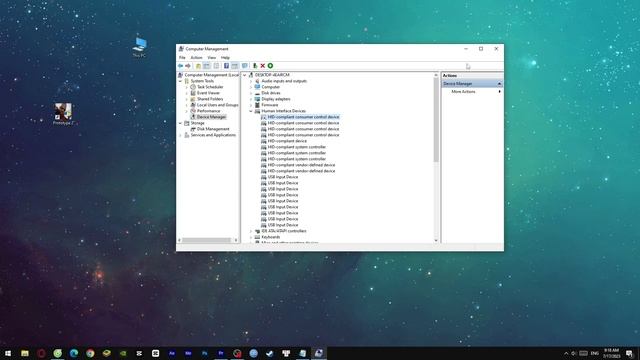Screen dimensions: 640x360
Task: Click the red X Uninstall device icon
Action: pyautogui.click(x=262, y=66)
